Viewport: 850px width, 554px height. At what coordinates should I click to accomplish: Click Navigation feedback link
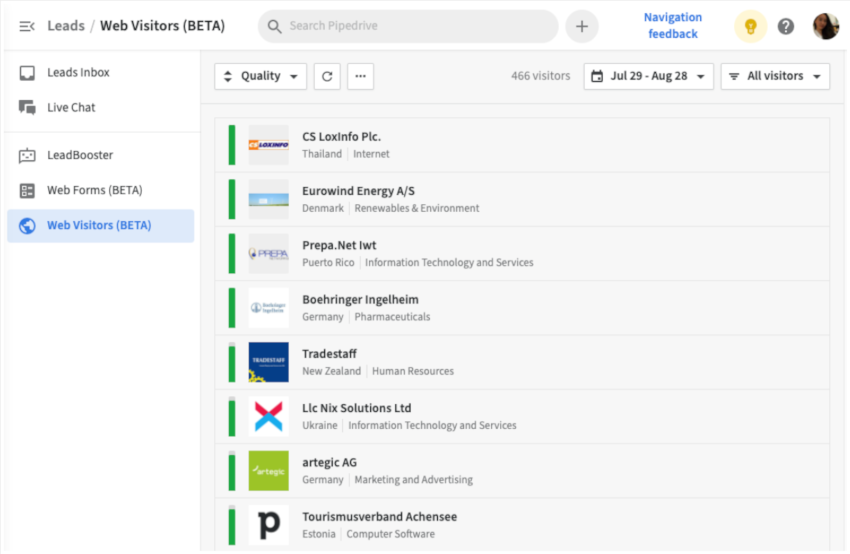(x=673, y=25)
